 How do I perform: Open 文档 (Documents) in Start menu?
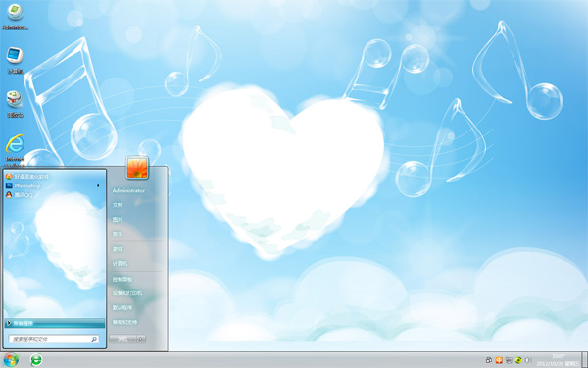(118, 205)
